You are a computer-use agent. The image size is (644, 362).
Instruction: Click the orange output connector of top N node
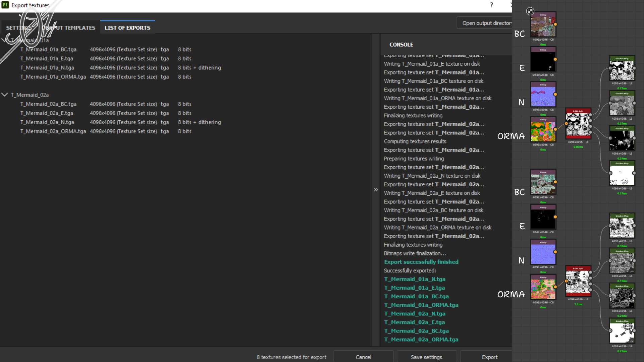(x=555, y=95)
